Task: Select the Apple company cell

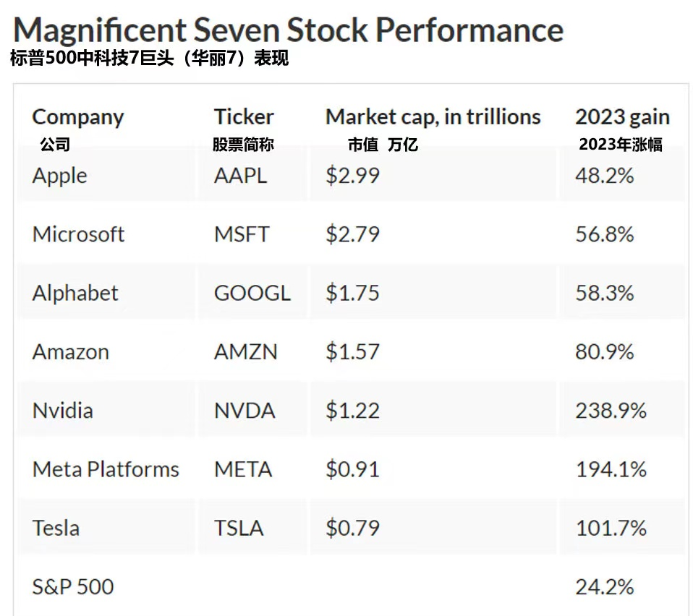Action: point(60,176)
